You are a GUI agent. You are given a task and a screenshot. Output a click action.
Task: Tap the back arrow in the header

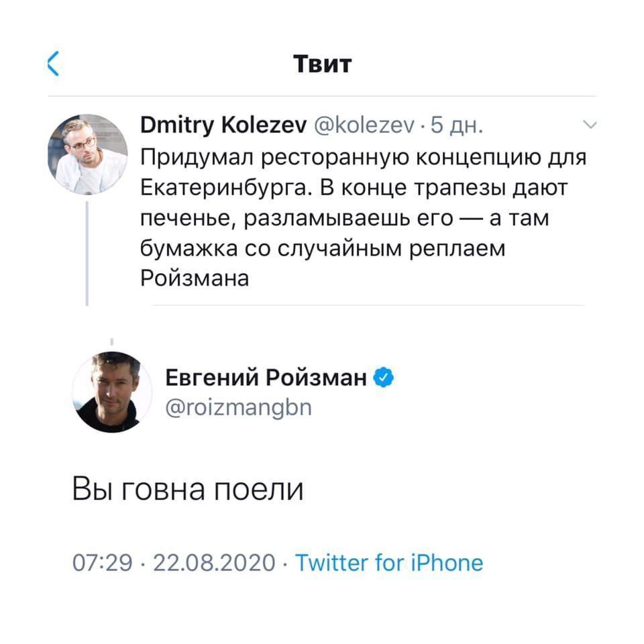coord(54,64)
